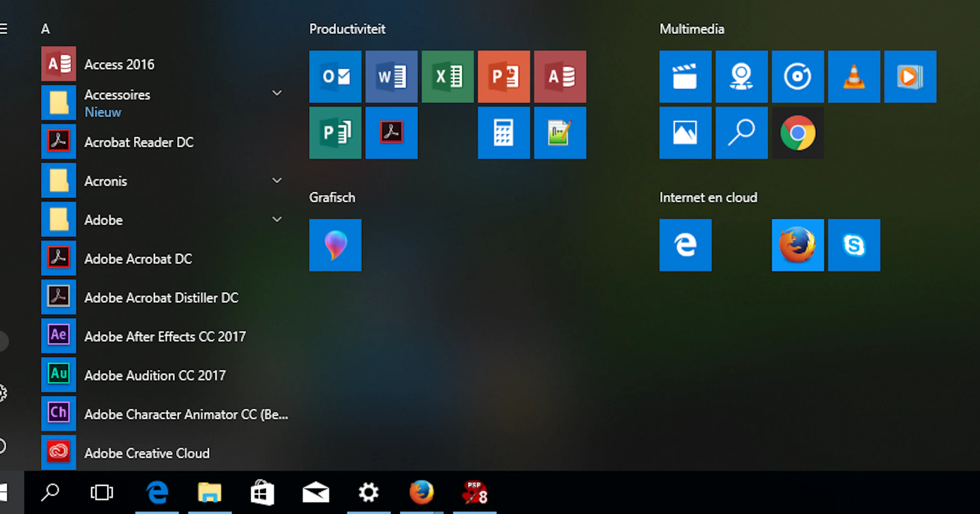Rename the Productiviteit group header
This screenshot has height=514, width=980.
[347, 29]
